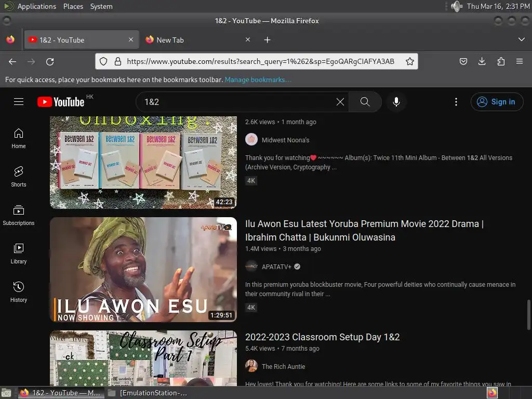
Task: Open the Places menu
Action: (x=73, y=6)
